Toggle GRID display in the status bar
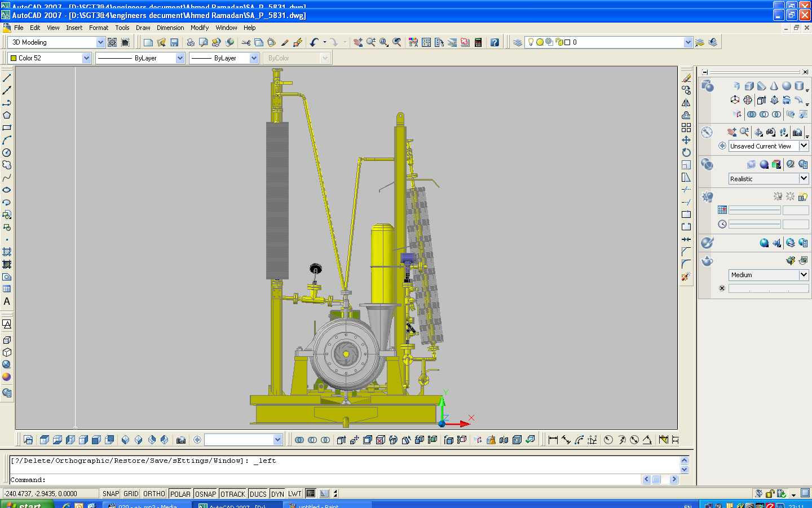812x508 pixels. (x=131, y=494)
